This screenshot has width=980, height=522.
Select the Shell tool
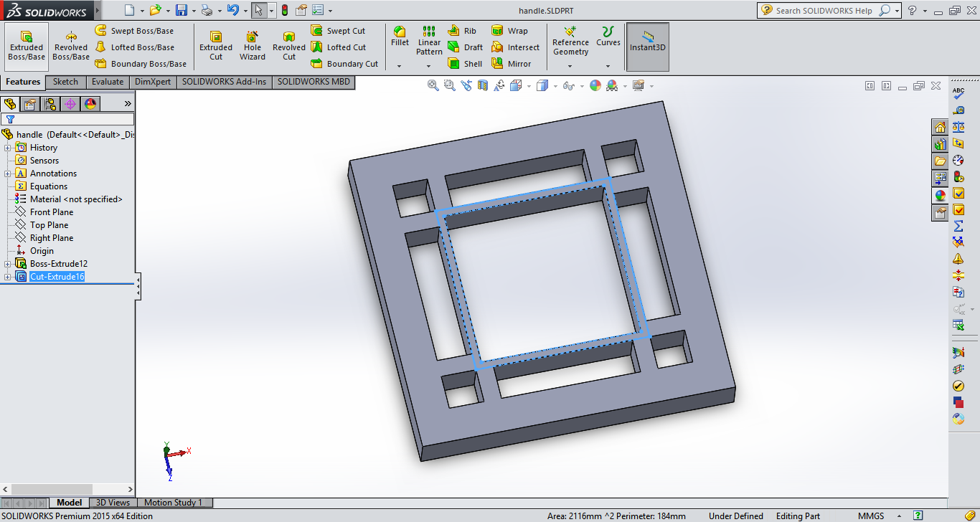465,64
